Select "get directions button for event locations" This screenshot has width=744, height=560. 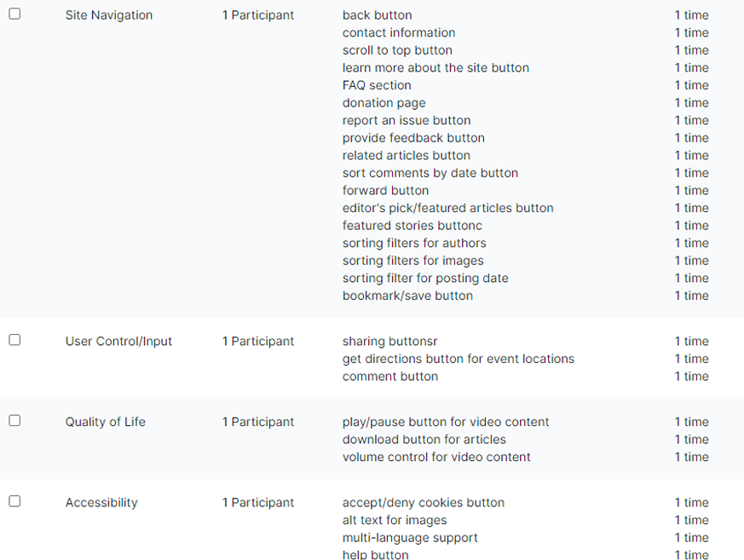click(458, 359)
